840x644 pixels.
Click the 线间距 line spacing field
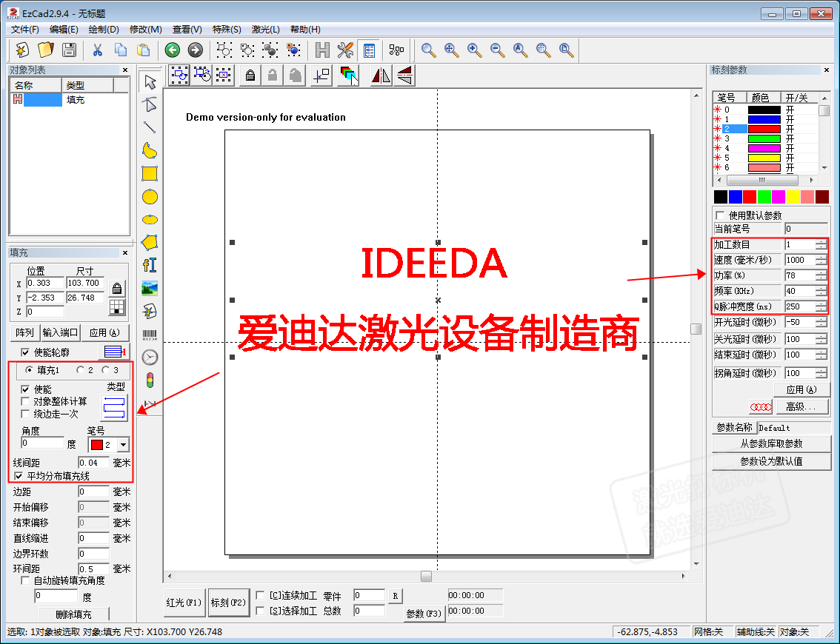tap(94, 463)
